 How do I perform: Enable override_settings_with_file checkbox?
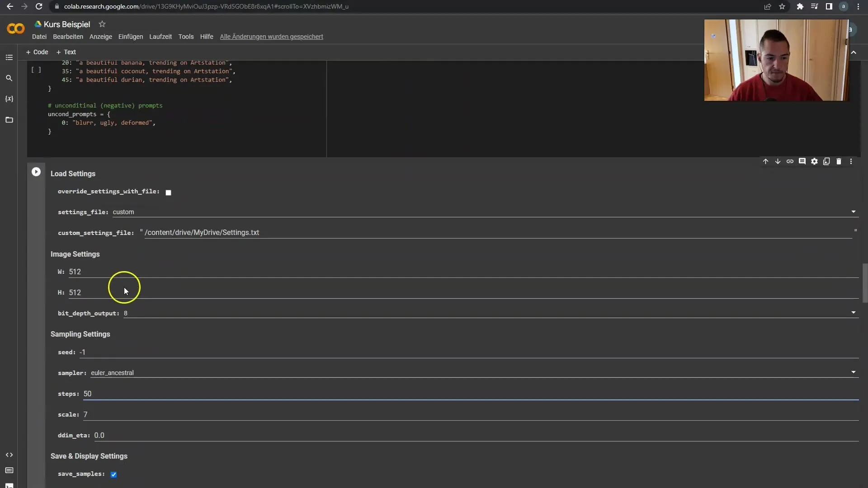click(168, 192)
